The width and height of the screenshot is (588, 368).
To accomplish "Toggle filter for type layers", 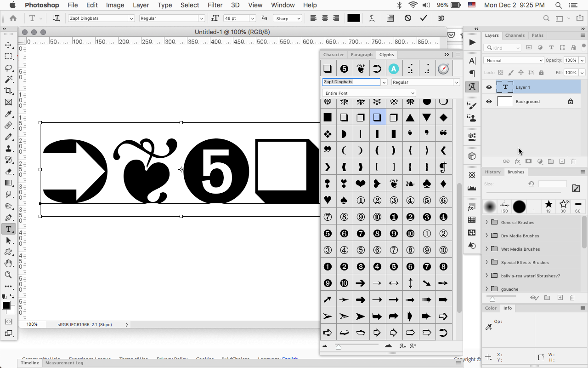I will (x=551, y=47).
